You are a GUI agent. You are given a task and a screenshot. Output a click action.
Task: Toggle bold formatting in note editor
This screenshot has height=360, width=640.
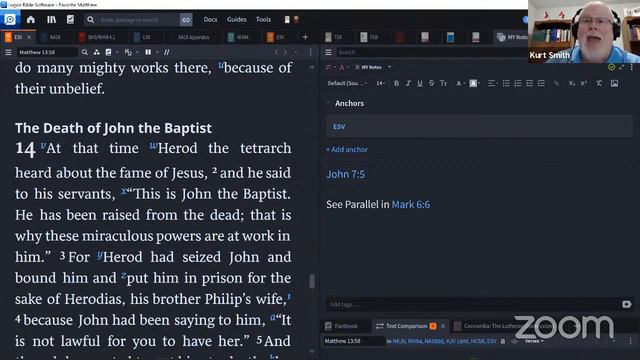click(396, 83)
